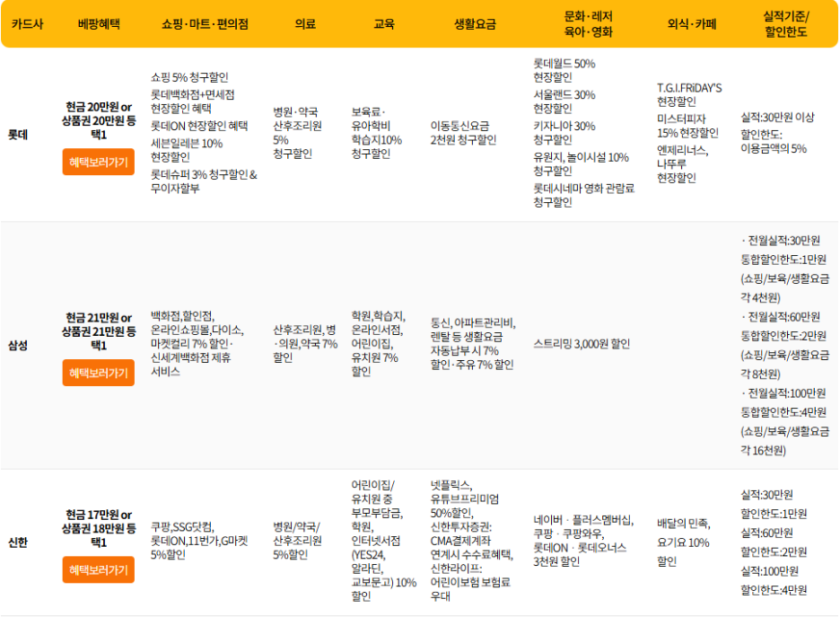840x617 pixels.
Task: Click 어린이집/유치원 중 부모부담금 education cell
Action: tap(383, 541)
